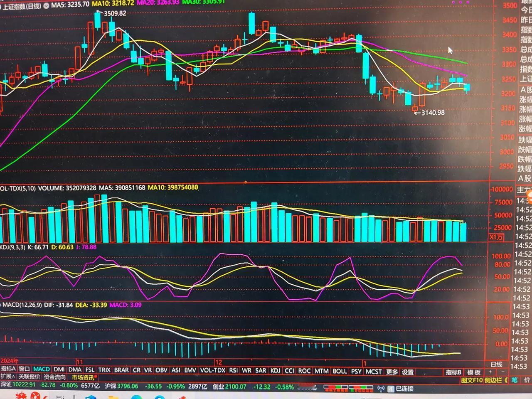532x399 pixels.
Task: Select the CCI indicator tab
Action: (289, 371)
